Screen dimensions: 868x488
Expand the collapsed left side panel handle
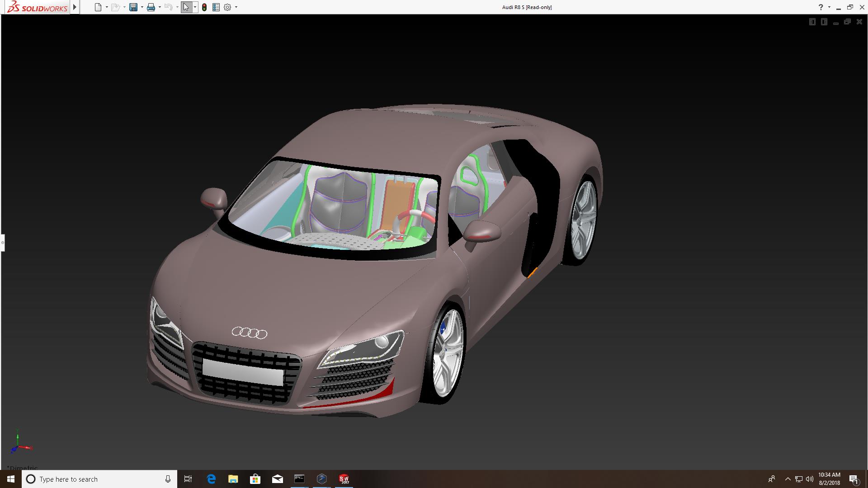(2, 243)
